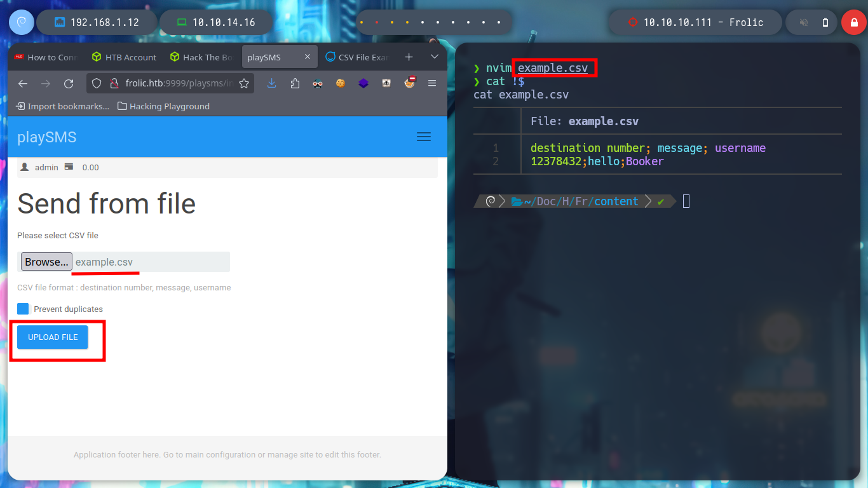
Task: Click the 'Please select CSV file' label
Action: pyautogui.click(x=58, y=235)
